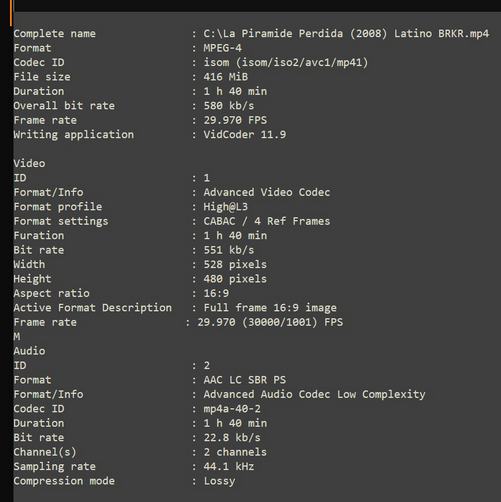Select the Writing application VidCoder 11.9 text
The image size is (501, 502).
(x=245, y=135)
